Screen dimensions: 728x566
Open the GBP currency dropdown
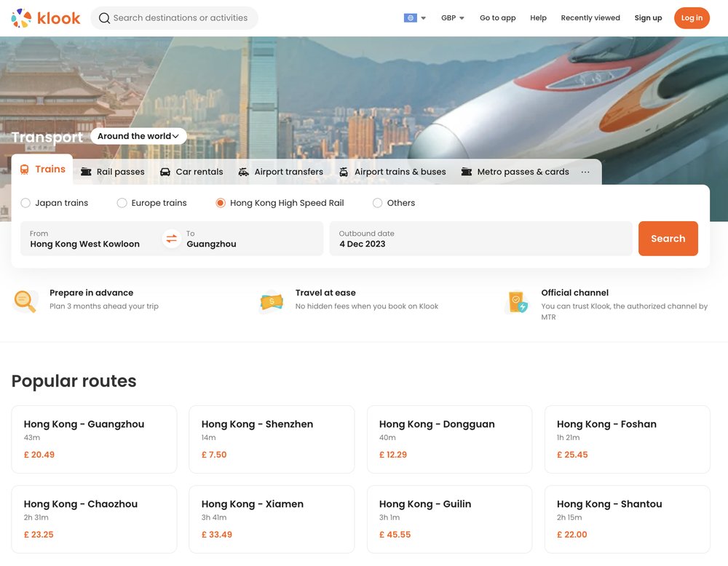(451, 17)
